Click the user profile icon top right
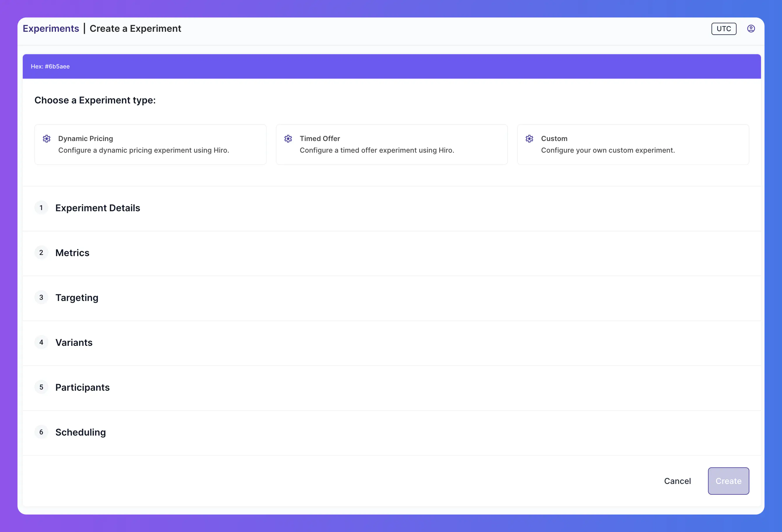 click(x=751, y=29)
